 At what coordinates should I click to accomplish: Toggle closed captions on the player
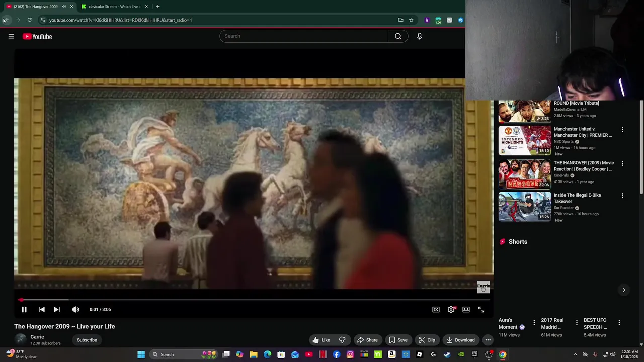click(x=436, y=310)
